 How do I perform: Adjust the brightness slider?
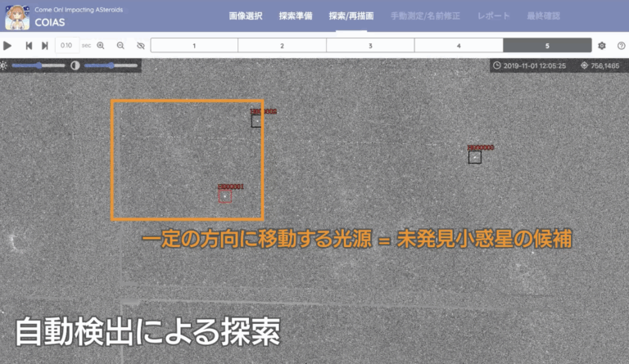click(x=38, y=65)
